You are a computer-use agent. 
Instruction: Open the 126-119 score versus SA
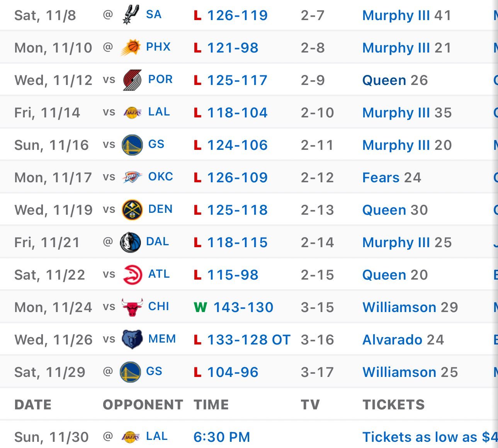pyautogui.click(x=237, y=15)
